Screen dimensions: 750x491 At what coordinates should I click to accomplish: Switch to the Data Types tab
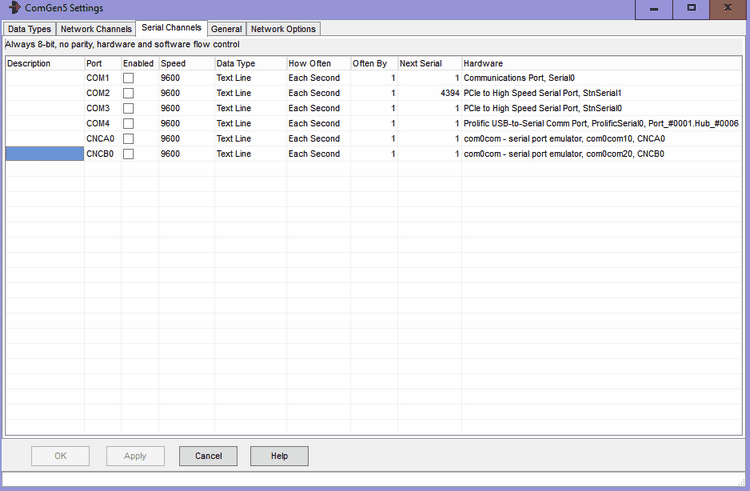click(29, 29)
